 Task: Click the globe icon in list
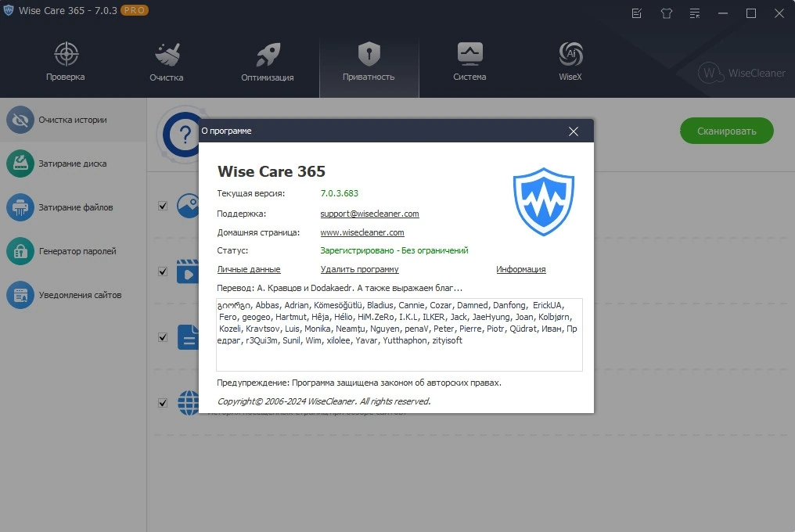pyautogui.click(x=188, y=403)
